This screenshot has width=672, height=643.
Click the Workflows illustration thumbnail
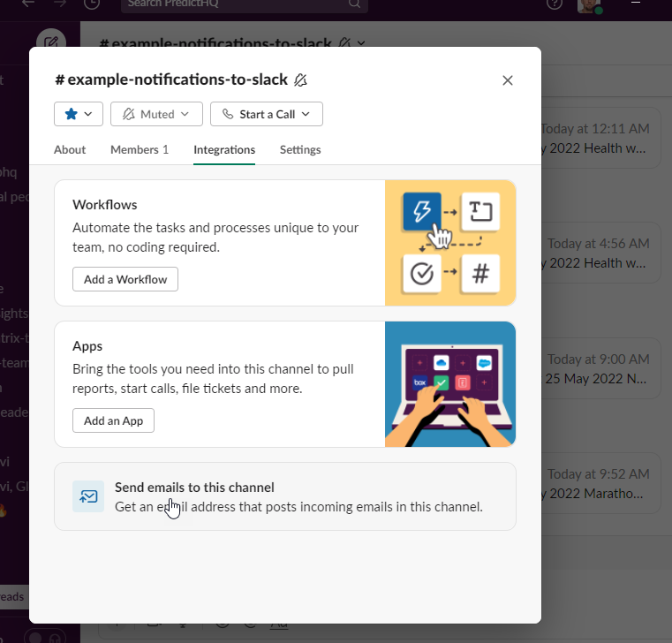click(x=450, y=243)
